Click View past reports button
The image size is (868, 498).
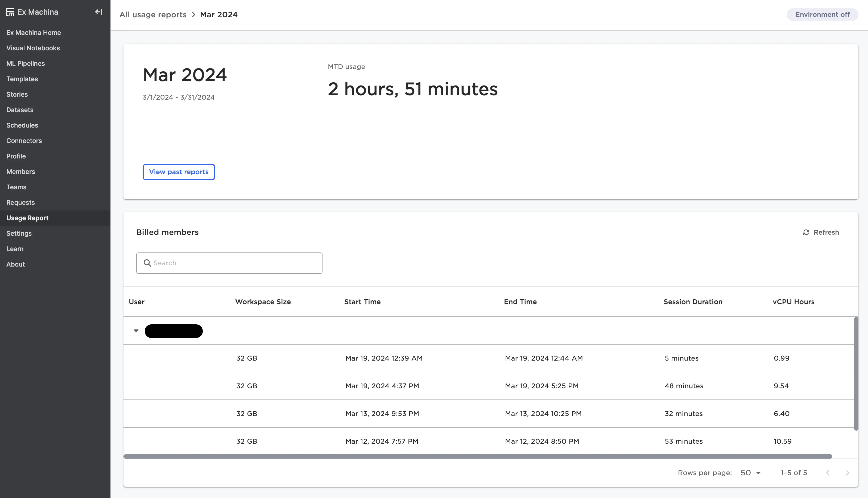coord(178,172)
